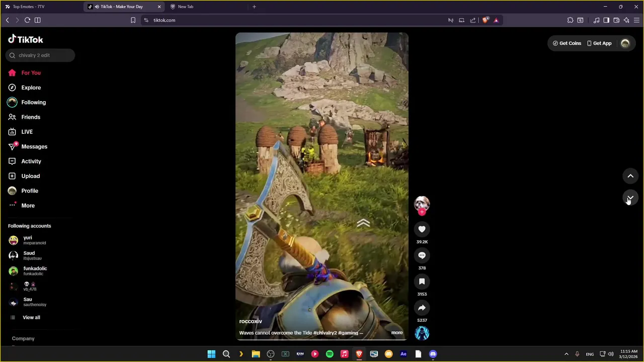644x362 pixels.
Task: Expand the caption with more
Action: (397, 332)
